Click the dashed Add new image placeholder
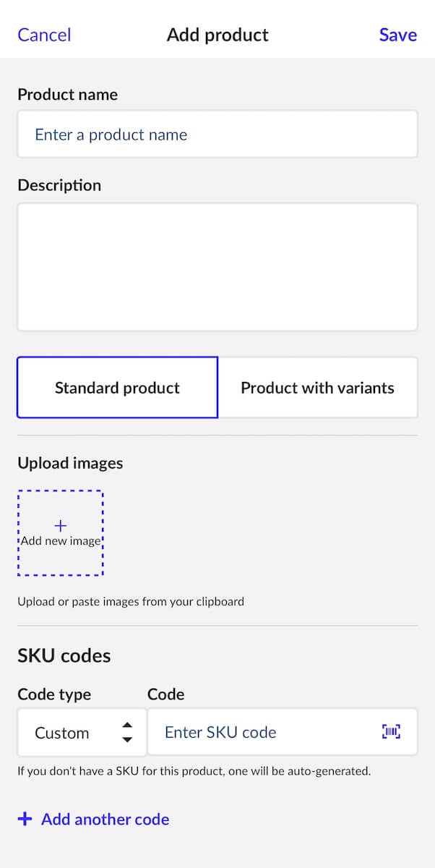Viewport: 435px width, 868px height. click(61, 533)
